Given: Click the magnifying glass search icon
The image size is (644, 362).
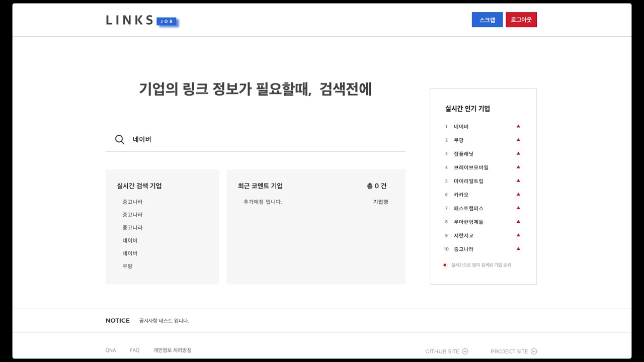Looking at the screenshot, I should [120, 140].
